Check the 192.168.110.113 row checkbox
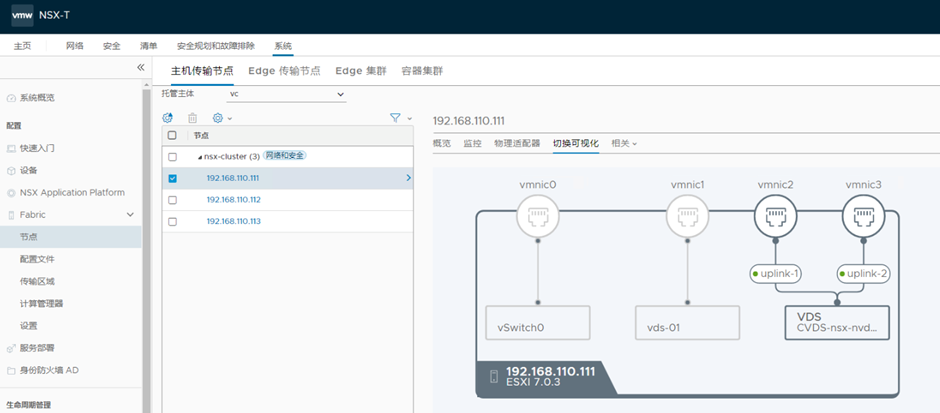 click(173, 222)
